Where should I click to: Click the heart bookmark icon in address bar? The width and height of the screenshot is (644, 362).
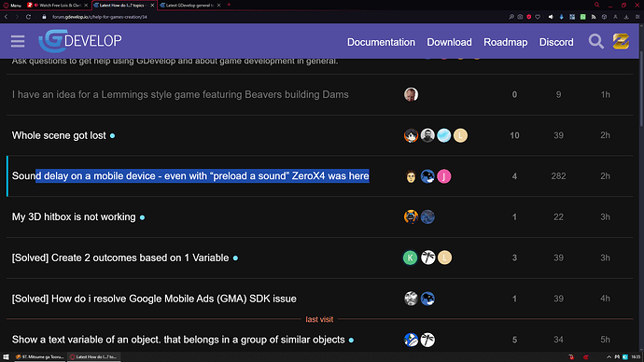coord(538,17)
